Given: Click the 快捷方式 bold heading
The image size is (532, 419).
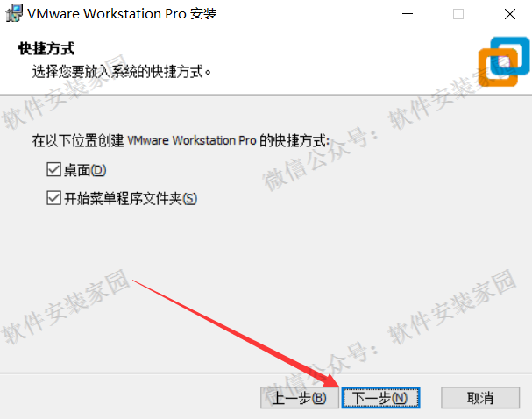Looking at the screenshot, I should pos(46,48).
